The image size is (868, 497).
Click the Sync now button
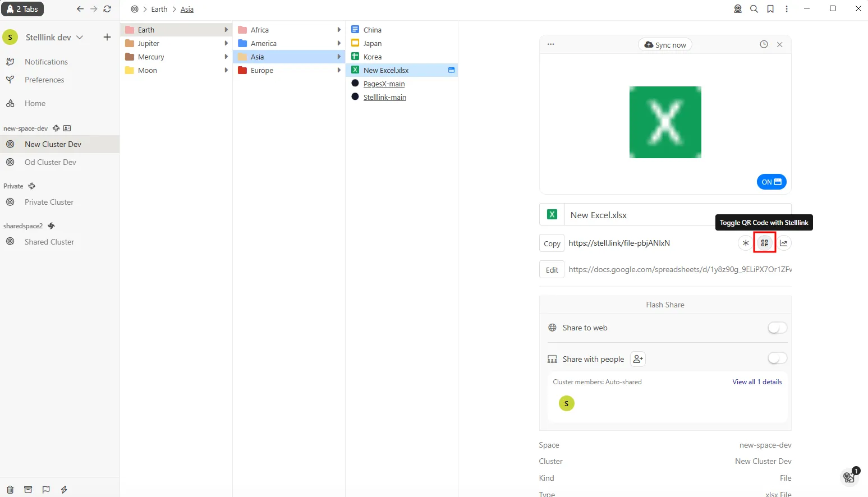tap(665, 45)
